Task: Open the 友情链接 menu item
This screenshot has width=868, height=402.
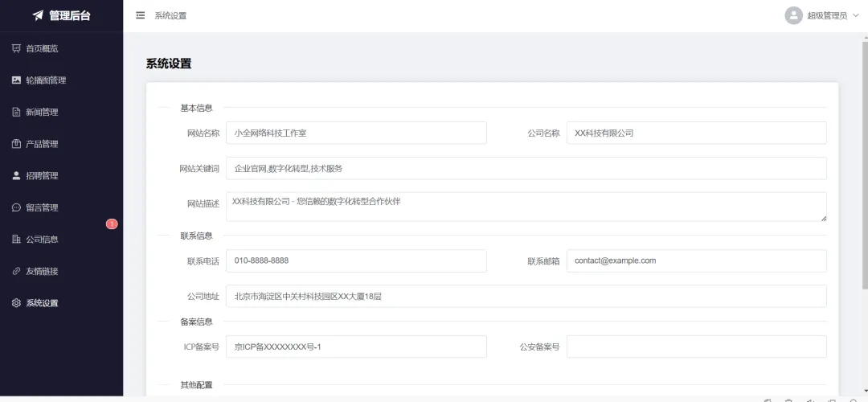Action: [61, 271]
